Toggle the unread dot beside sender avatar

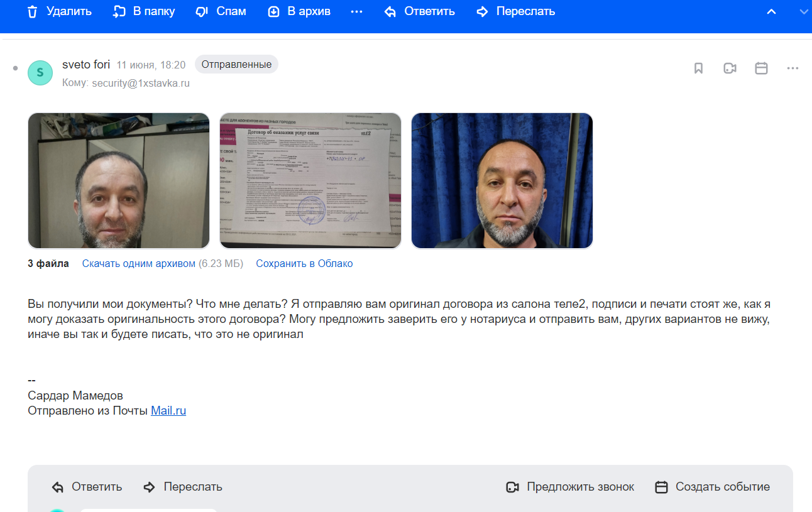16,68
